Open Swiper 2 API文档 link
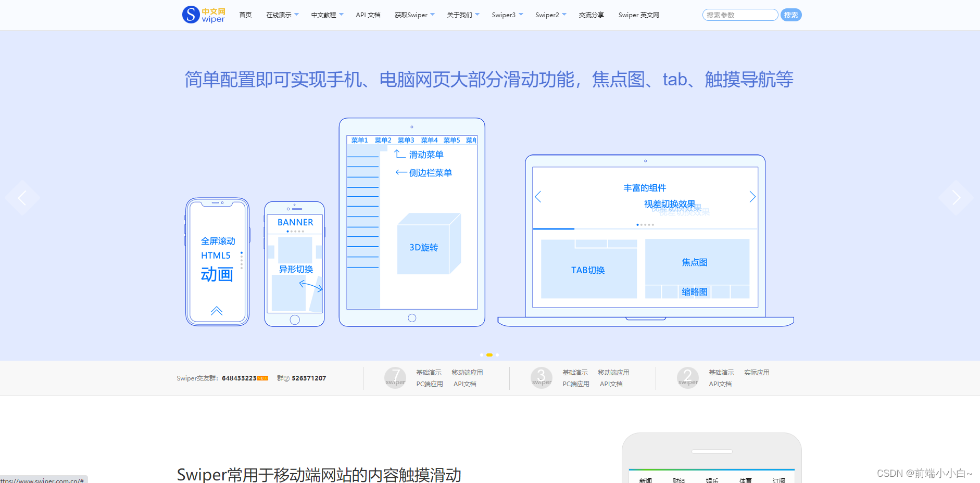Image resolution: width=980 pixels, height=483 pixels. (720, 384)
